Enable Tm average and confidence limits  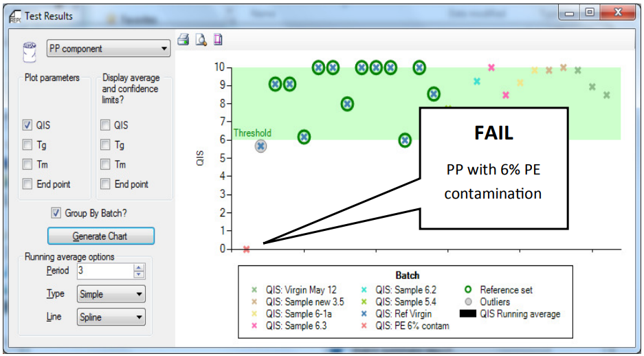(105, 165)
